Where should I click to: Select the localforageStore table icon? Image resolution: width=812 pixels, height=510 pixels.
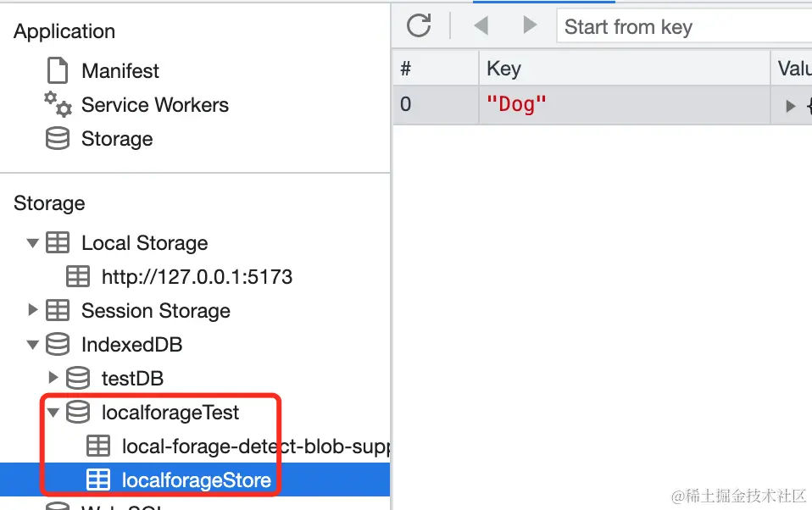coord(100,480)
